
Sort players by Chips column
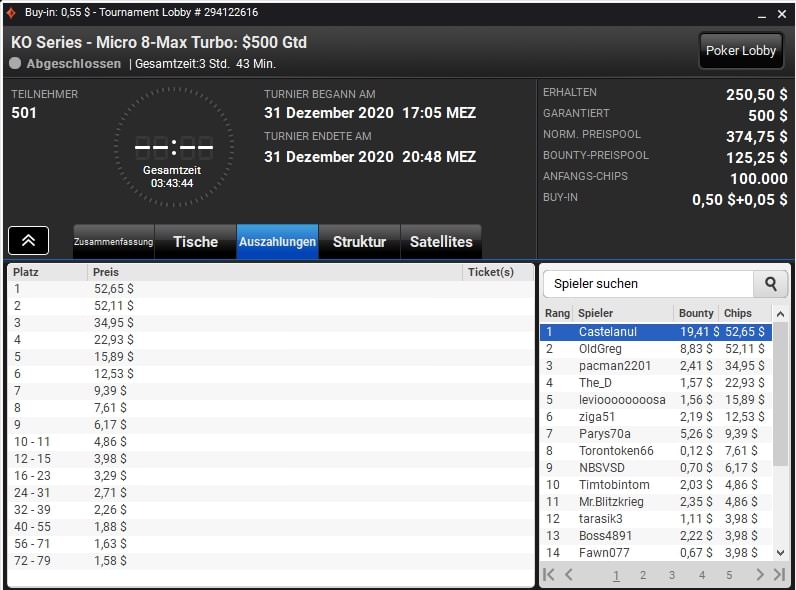click(x=738, y=313)
